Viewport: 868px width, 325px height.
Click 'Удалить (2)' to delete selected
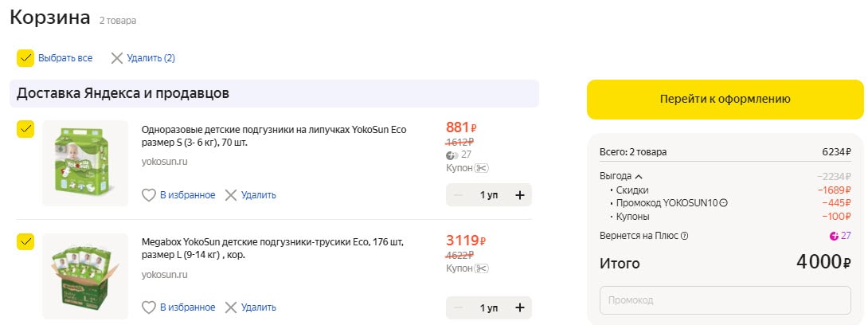click(x=143, y=58)
